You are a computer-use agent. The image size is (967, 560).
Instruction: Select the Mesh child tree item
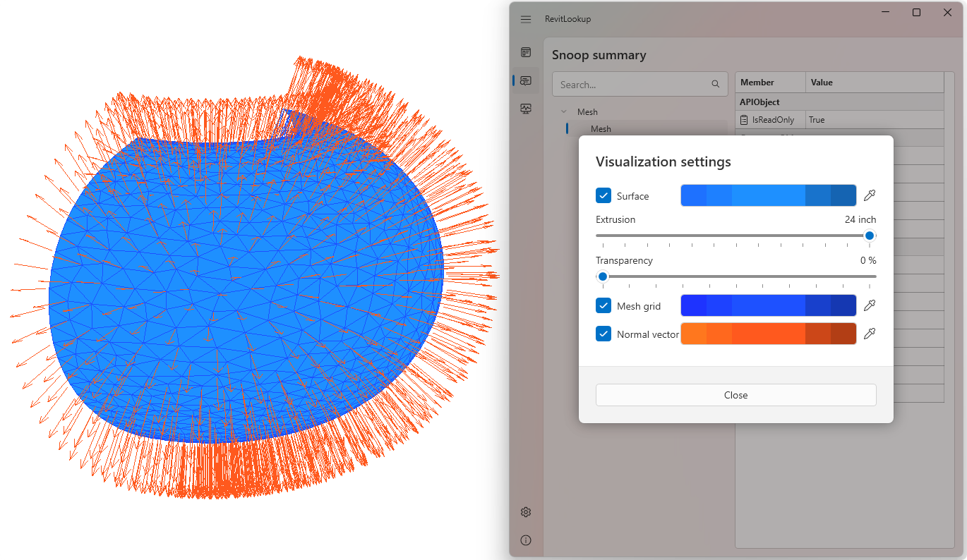coord(601,128)
